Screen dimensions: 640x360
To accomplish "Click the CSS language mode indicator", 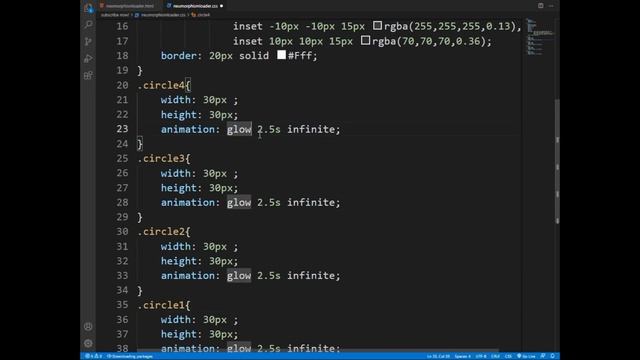I will pos(508,356).
